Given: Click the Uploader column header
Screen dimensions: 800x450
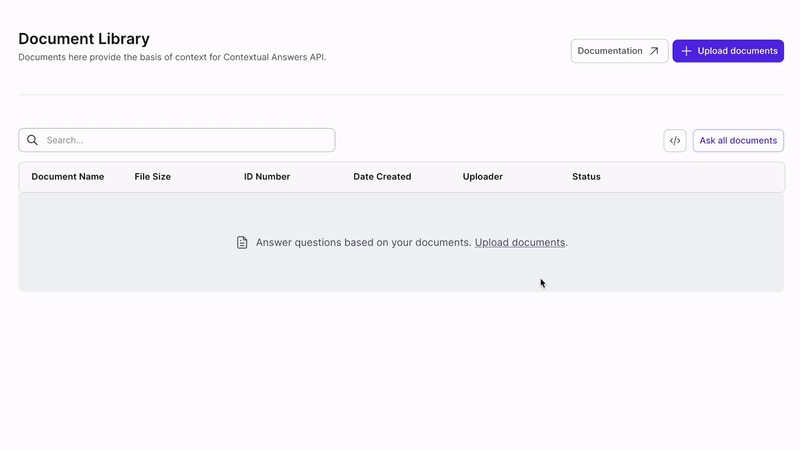Looking at the screenshot, I should (x=483, y=177).
